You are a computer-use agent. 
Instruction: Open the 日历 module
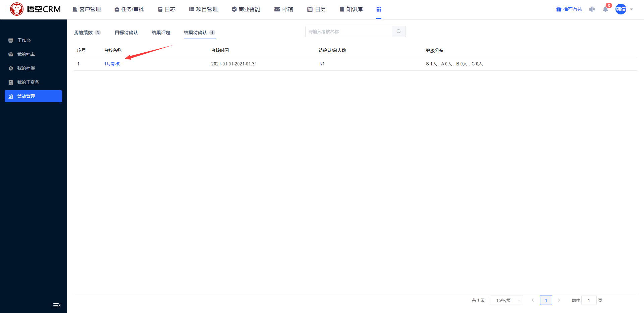point(316,9)
